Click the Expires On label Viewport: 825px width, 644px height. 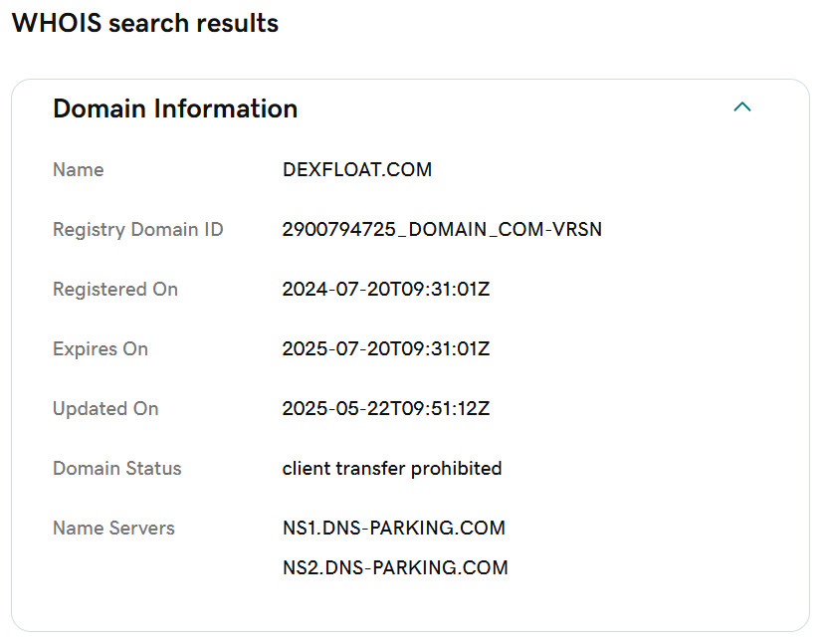[100, 349]
